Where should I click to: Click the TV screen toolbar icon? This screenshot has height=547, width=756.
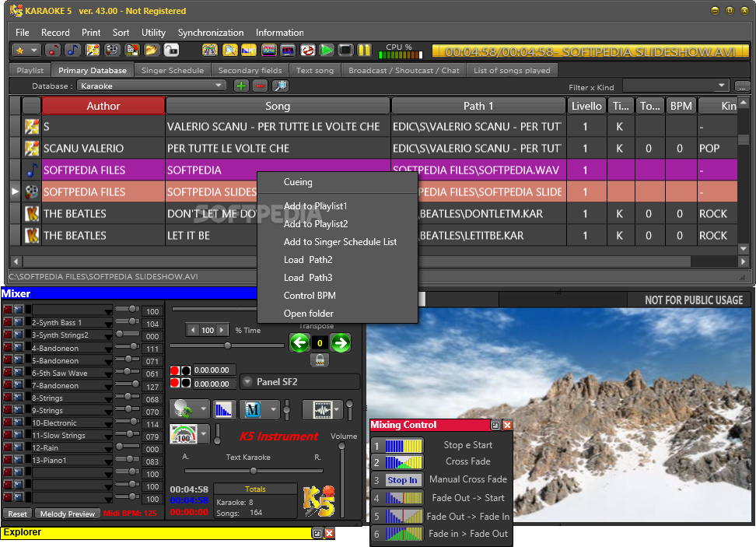click(288, 50)
